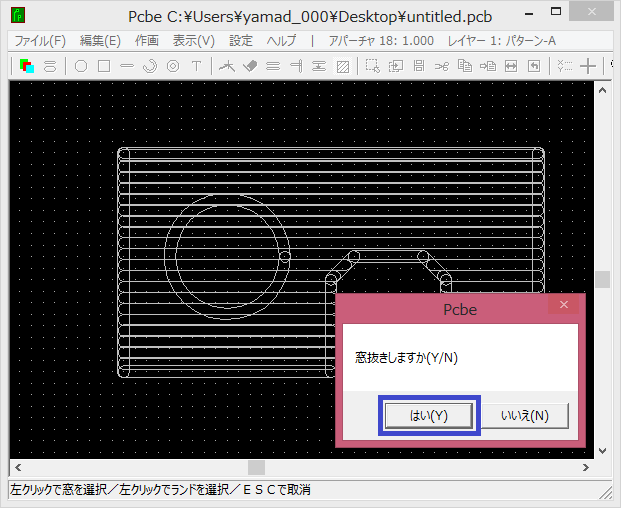Confirm with the はい(Y) button
The height and width of the screenshot is (508, 621).
tap(429, 415)
